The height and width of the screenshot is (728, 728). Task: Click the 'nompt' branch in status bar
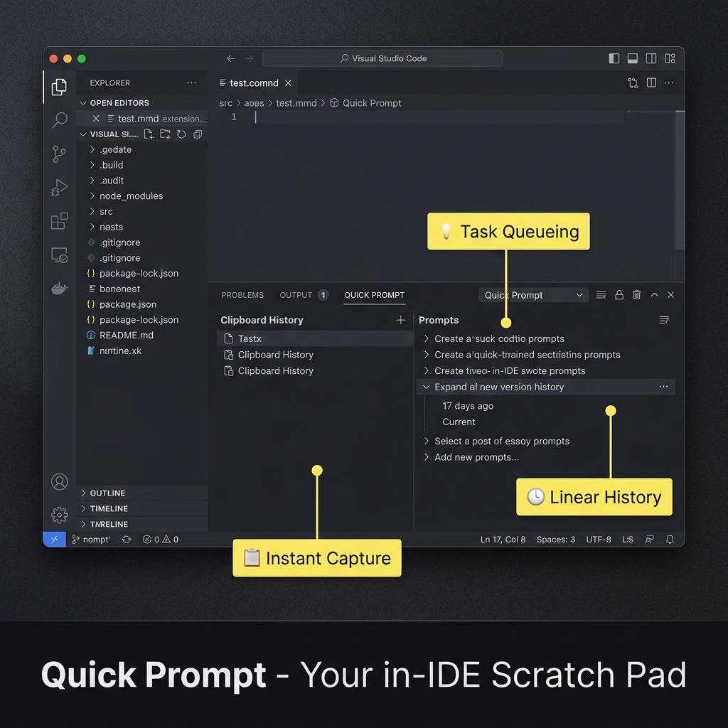(92, 540)
